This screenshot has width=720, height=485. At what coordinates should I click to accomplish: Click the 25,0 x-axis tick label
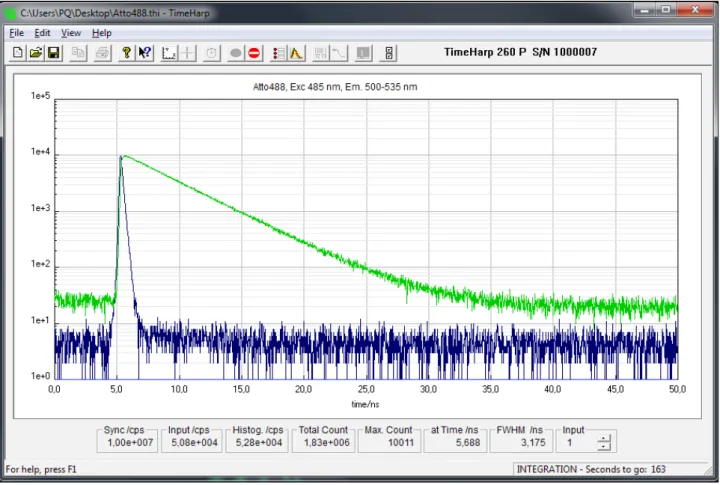point(366,389)
